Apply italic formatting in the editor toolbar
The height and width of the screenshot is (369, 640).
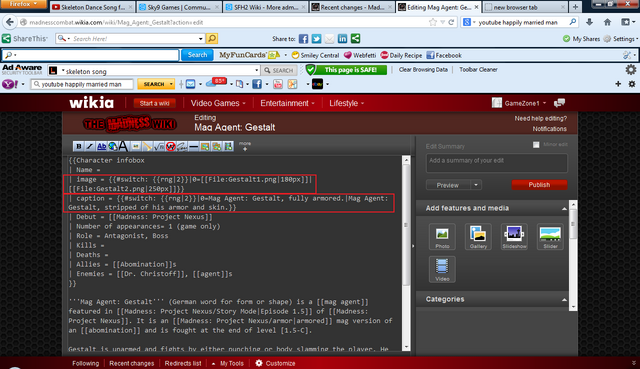pos(90,146)
